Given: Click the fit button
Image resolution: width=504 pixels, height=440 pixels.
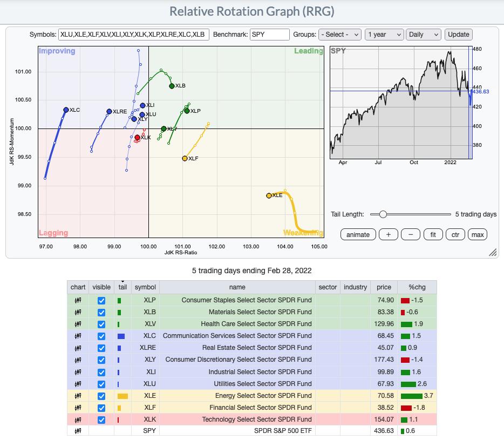Looking at the screenshot, I should tap(433, 235).
